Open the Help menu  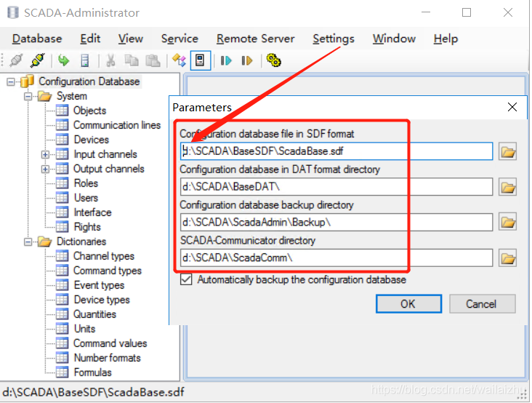tap(446, 39)
